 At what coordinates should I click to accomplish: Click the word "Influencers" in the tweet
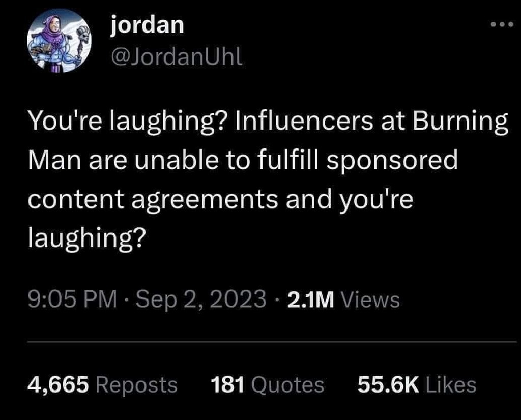coord(304,120)
